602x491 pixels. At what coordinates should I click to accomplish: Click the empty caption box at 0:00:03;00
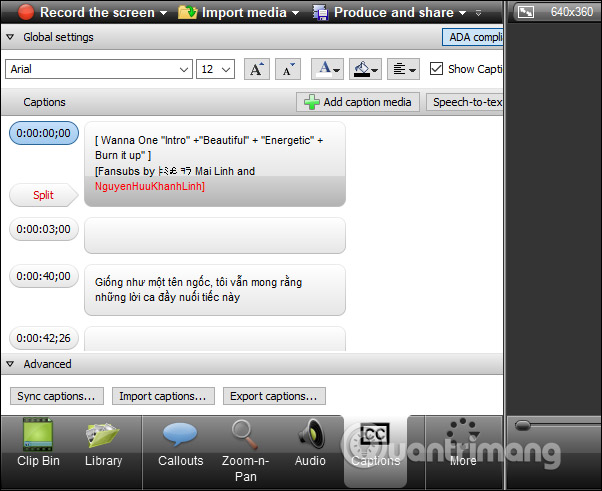[x=215, y=235]
